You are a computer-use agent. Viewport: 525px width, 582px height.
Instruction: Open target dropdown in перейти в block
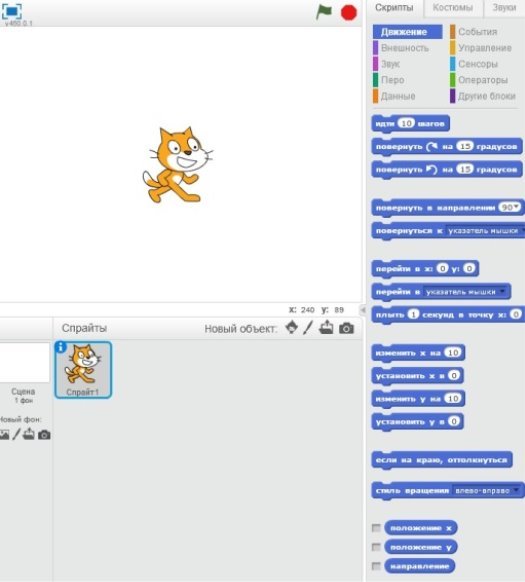coord(466,292)
